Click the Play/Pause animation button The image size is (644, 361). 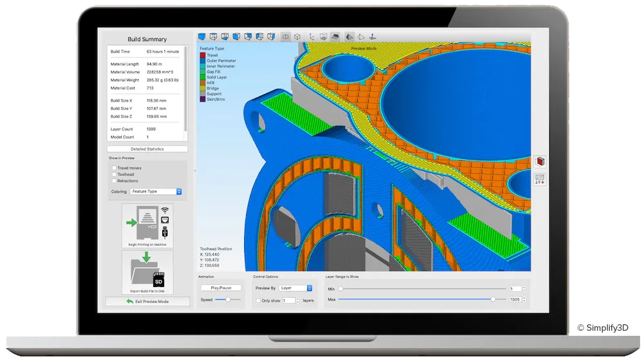[x=221, y=288]
